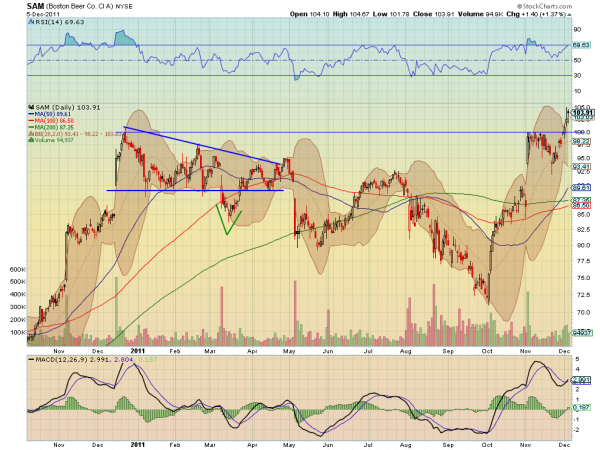Image resolution: width=600 pixels, height=450 pixels.
Task: Click the MACD(12,26,9) 2.991 legend text
Action: point(73,360)
